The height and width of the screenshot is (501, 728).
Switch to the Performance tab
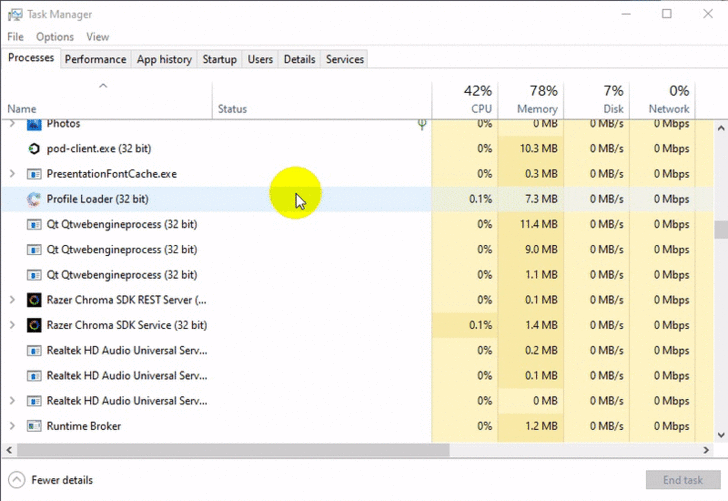pos(96,59)
